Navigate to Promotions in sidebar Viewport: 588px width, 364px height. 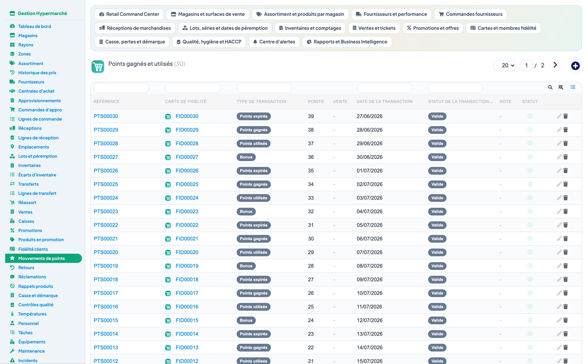click(x=30, y=231)
